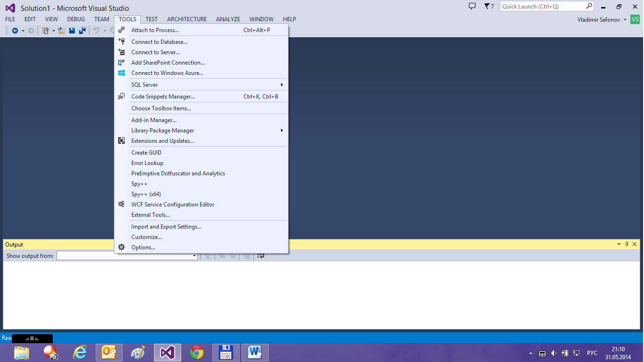This screenshot has height=362, width=644.
Task: Click the Save floppy disk icon
Action: click(x=72, y=31)
